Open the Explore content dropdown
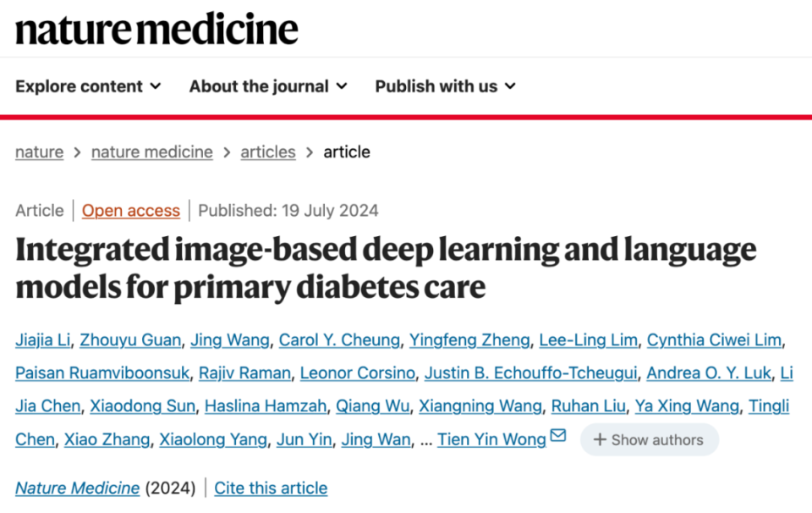The height and width of the screenshot is (513, 812). pos(80,86)
